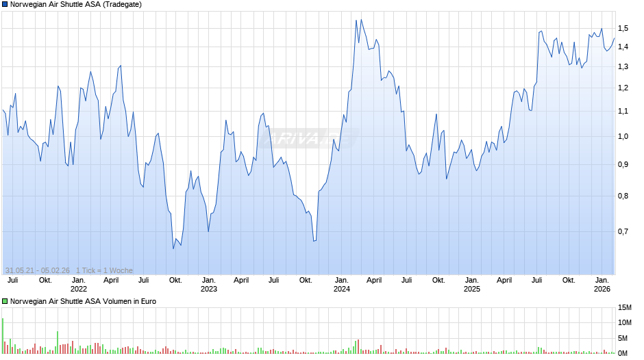Click the 'Jan. 2023' time axis label

tap(209, 285)
